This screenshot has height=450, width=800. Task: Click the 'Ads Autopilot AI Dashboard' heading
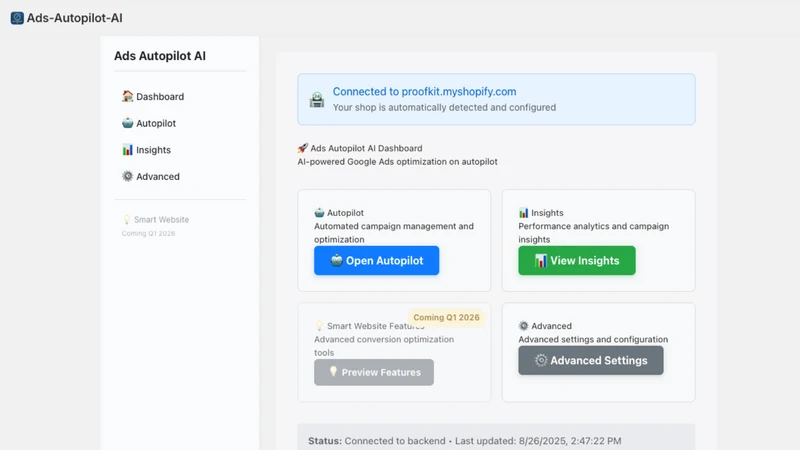pyautogui.click(x=366, y=148)
